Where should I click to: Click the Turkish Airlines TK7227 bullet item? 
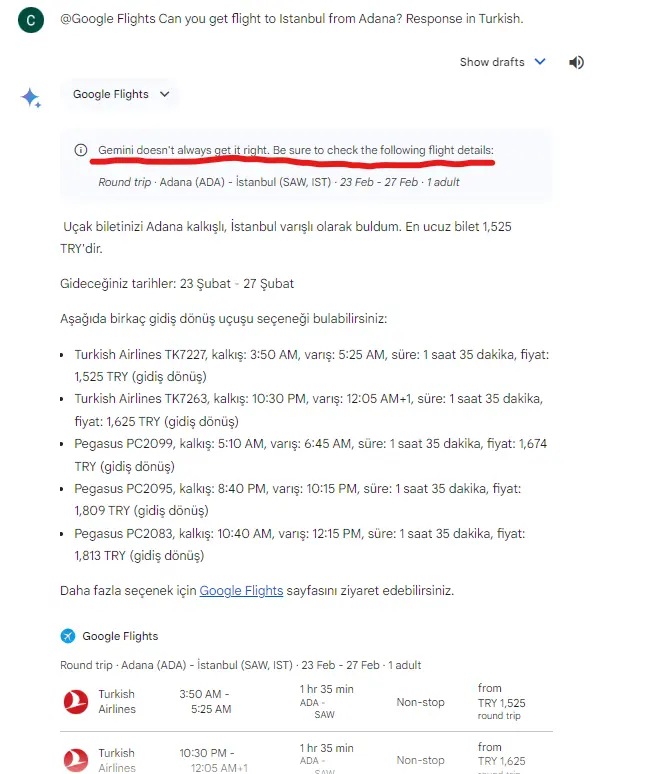pyautogui.click(x=311, y=365)
